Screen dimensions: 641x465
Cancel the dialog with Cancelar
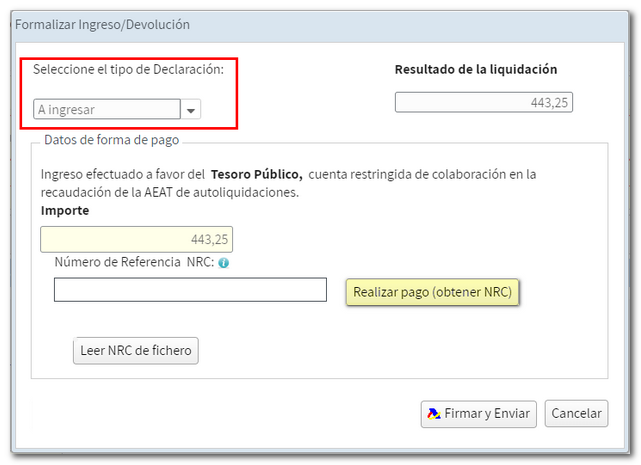(577, 414)
